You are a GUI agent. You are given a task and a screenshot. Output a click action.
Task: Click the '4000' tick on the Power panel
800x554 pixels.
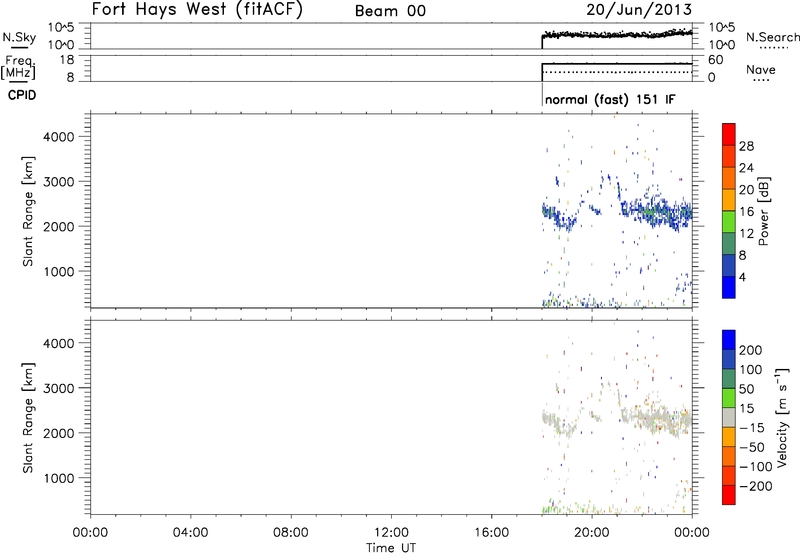(x=59, y=137)
